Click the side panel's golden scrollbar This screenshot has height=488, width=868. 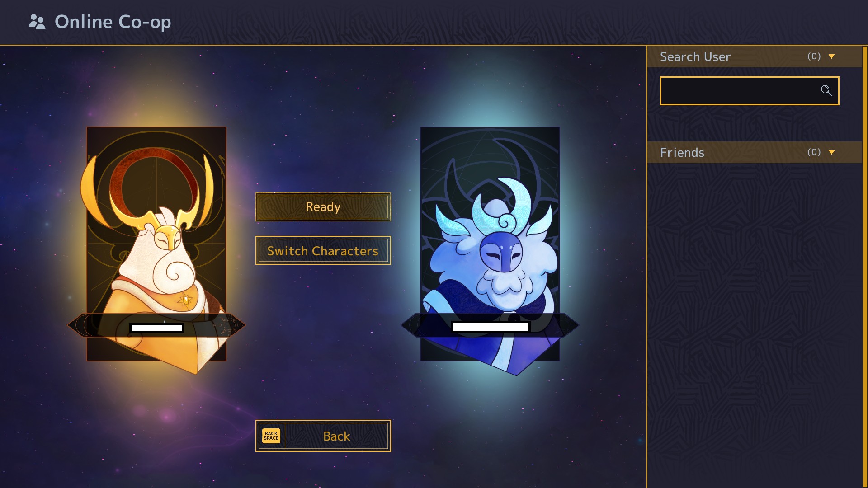point(865,267)
